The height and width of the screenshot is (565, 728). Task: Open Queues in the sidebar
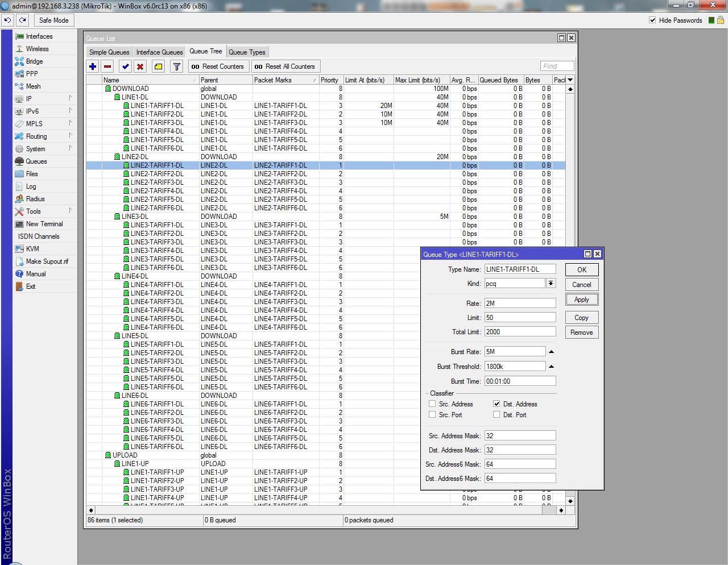tap(44, 161)
